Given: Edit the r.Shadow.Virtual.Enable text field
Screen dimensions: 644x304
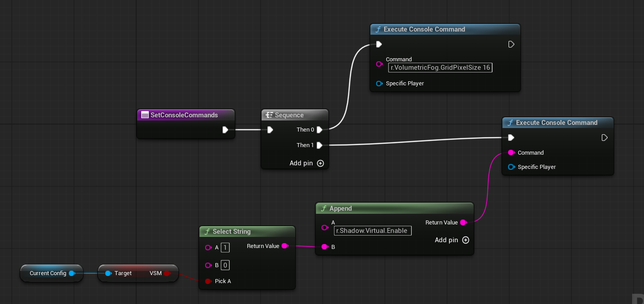Looking at the screenshot, I should pyautogui.click(x=373, y=231).
